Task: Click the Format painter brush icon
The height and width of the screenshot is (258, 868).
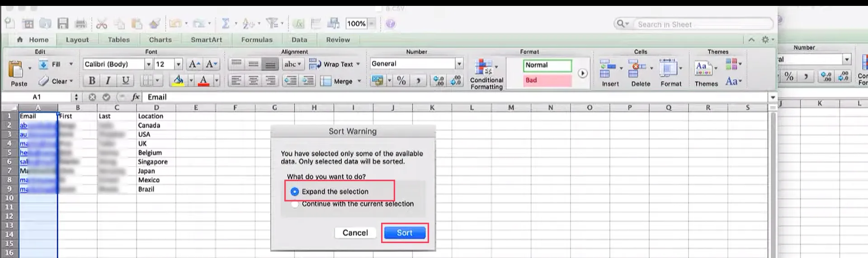Action: pyautogui.click(x=154, y=24)
